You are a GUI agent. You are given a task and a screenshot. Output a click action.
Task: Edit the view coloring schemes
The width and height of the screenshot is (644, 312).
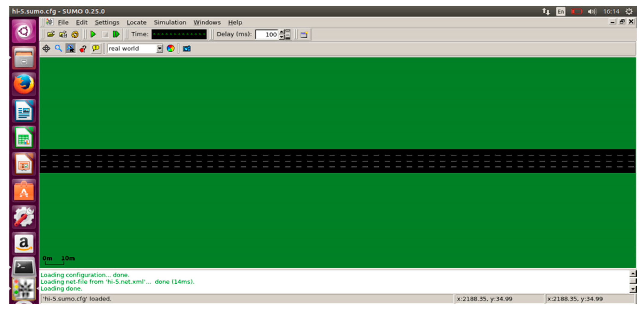pyautogui.click(x=171, y=48)
